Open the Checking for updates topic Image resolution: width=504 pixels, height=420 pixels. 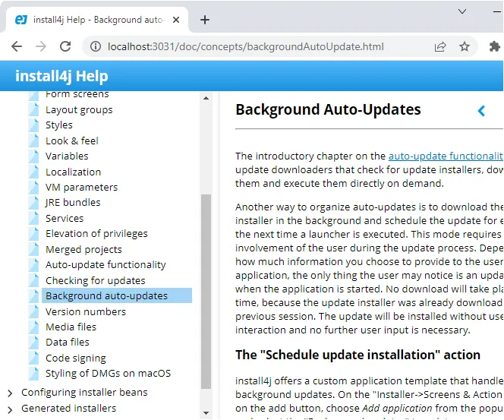96,280
